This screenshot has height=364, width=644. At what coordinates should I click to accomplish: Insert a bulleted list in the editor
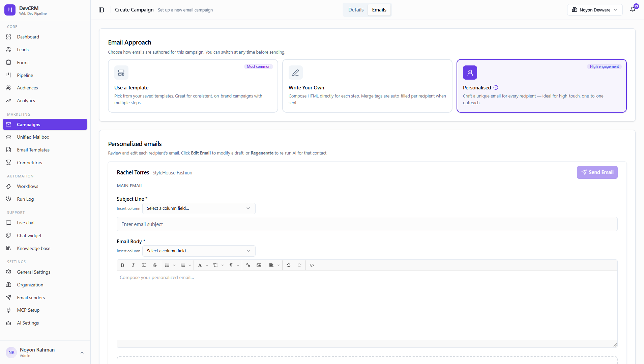167,265
